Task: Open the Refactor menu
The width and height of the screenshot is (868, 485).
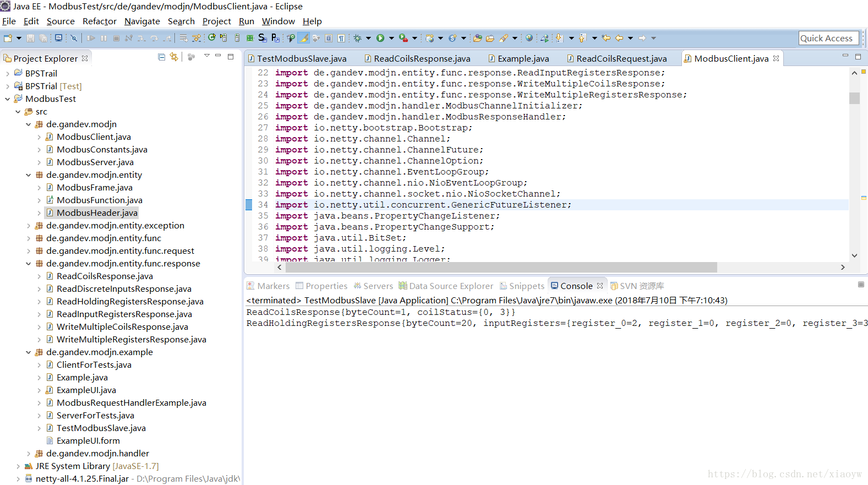Action: [x=100, y=21]
